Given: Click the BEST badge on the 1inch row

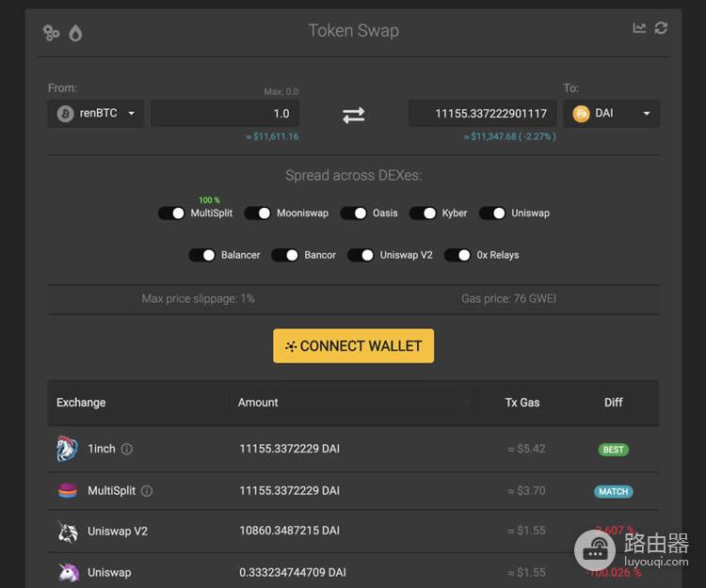Looking at the screenshot, I should point(613,450).
